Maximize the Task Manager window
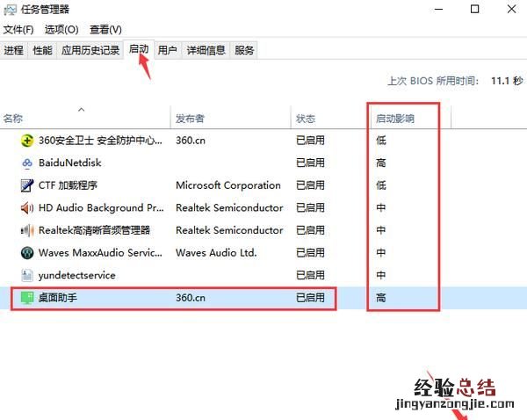 [474, 10]
